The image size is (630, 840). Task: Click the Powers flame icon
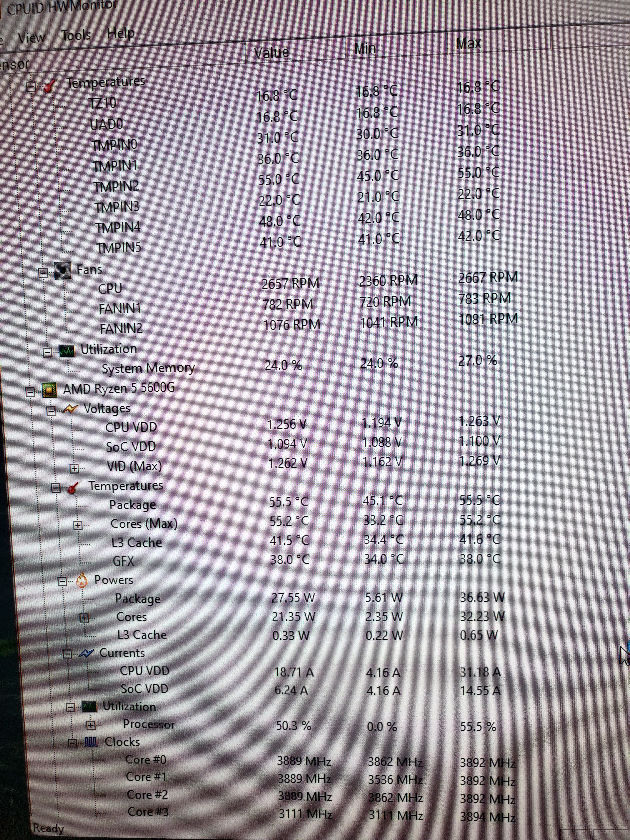[x=82, y=580]
